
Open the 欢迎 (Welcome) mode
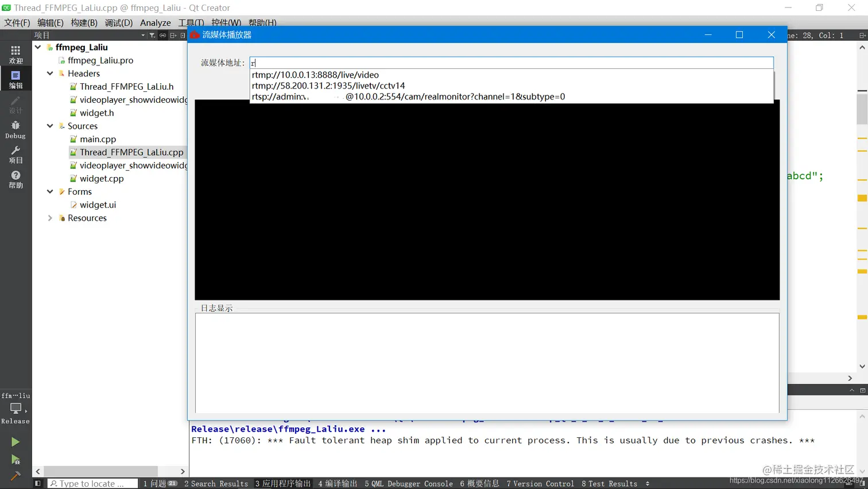coord(15,55)
